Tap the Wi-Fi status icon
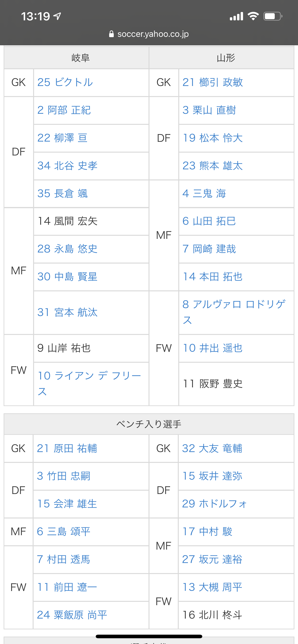298x644 pixels. (253, 16)
